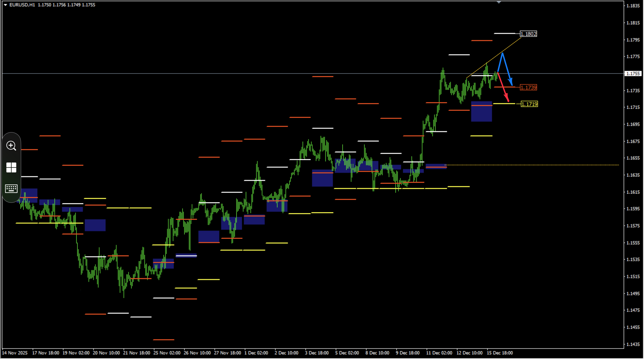This screenshot has width=644, height=359.
Task: Click the 20 Nov 10:00 time label
Action: tap(106, 353)
